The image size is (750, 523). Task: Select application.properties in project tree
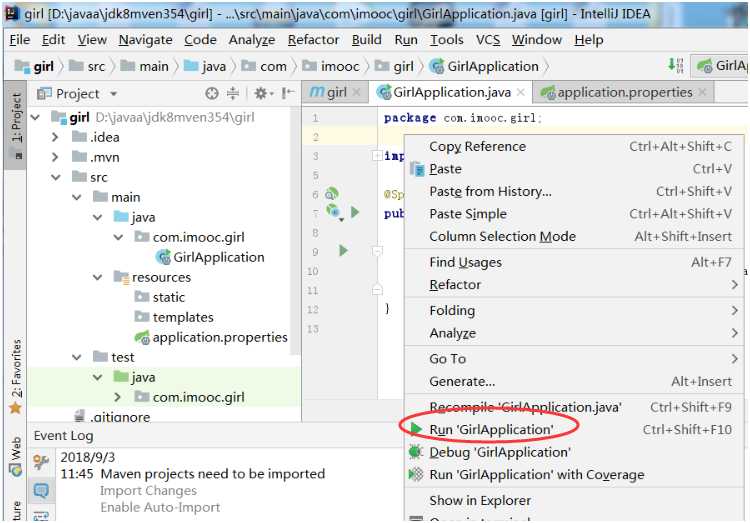pyautogui.click(x=211, y=337)
